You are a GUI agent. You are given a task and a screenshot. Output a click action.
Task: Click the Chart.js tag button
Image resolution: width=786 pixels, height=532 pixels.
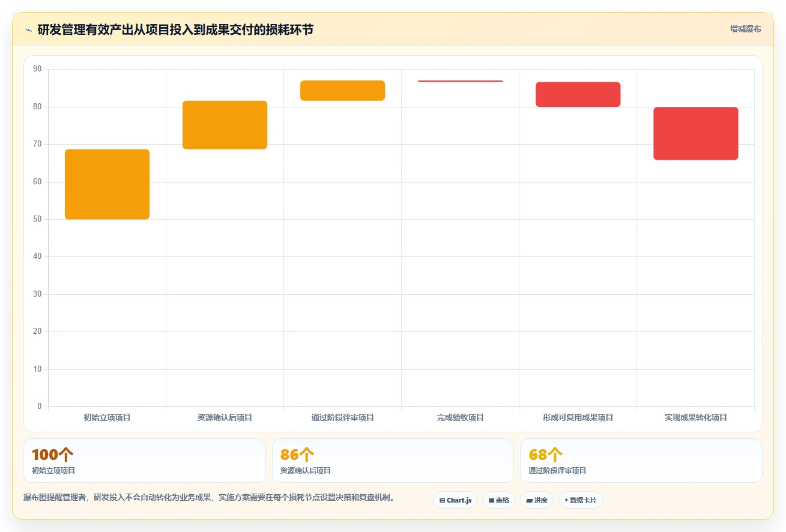(x=455, y=500)
